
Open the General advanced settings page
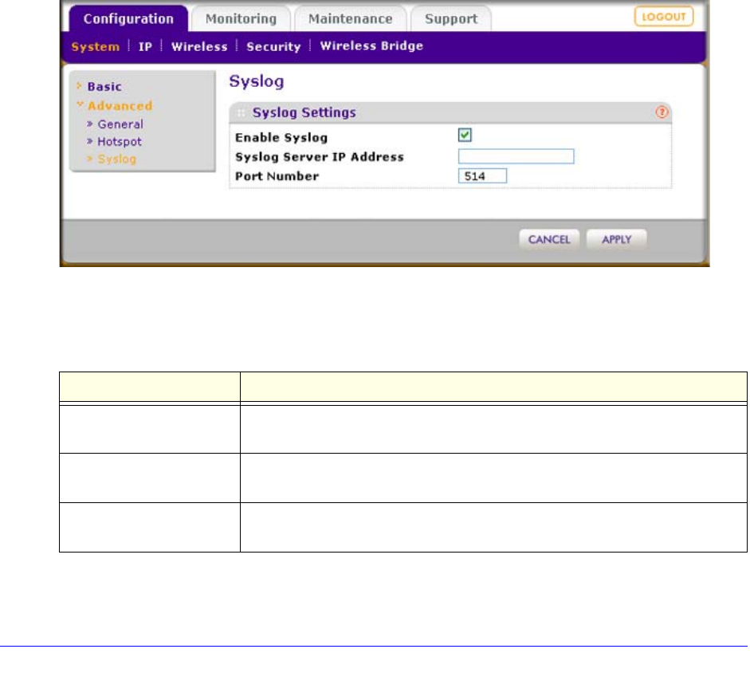[x=120, y=124]
